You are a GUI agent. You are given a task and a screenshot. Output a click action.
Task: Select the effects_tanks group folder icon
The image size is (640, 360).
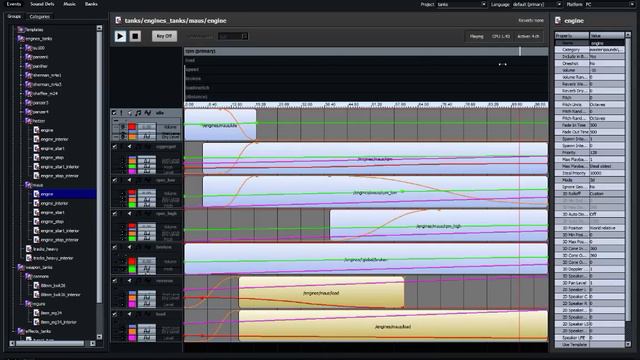pyautogui.click(x=21, y=331)
